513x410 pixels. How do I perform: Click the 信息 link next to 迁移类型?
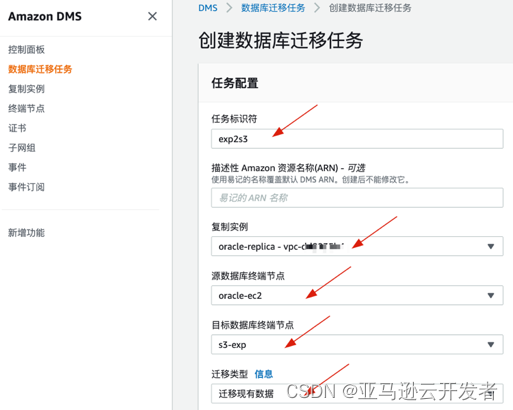point(264,374)
